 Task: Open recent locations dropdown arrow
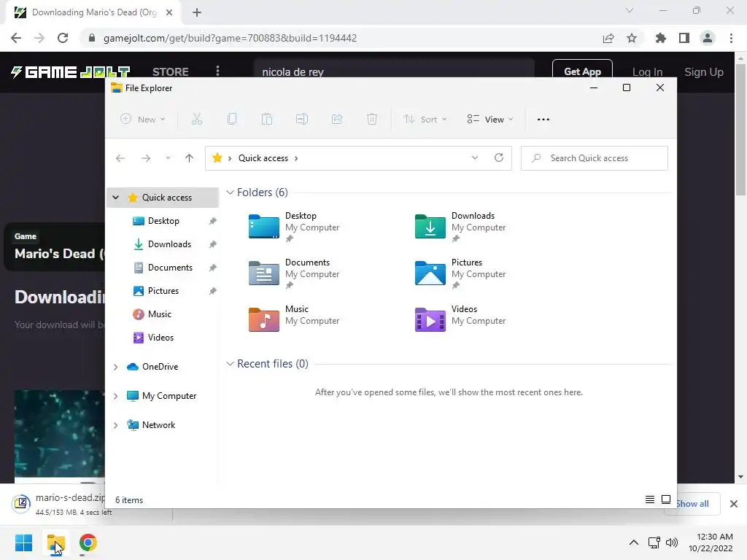(168, 158)
